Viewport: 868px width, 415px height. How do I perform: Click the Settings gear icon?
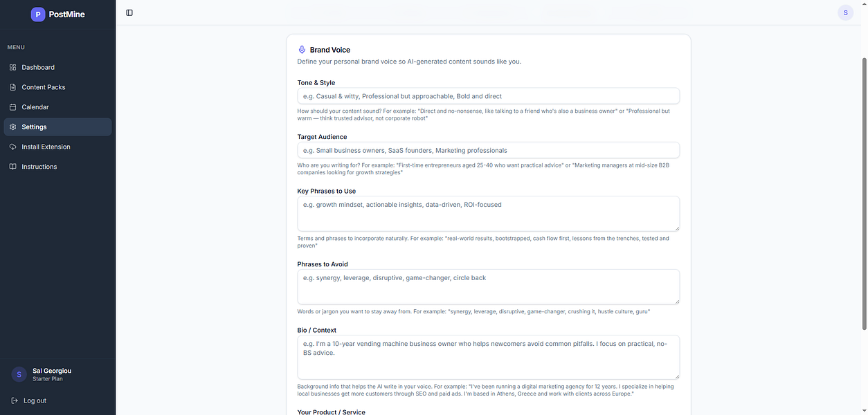[x=13, y=127]
